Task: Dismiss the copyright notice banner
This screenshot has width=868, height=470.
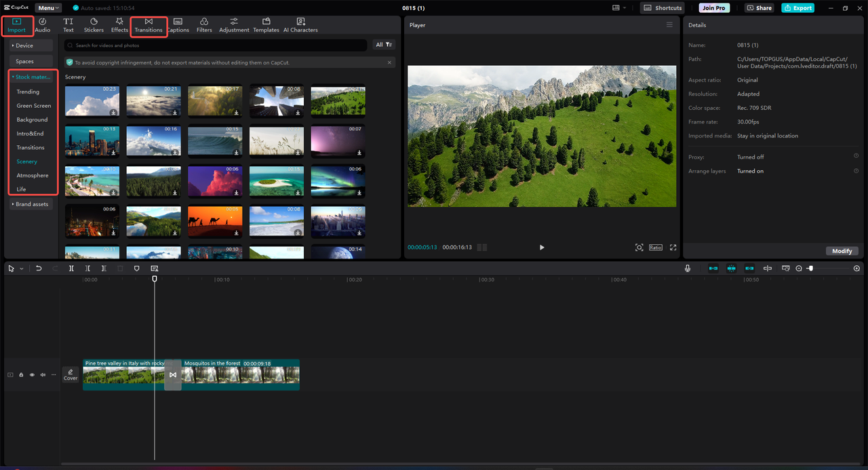Action: click(x=389, y=62)
